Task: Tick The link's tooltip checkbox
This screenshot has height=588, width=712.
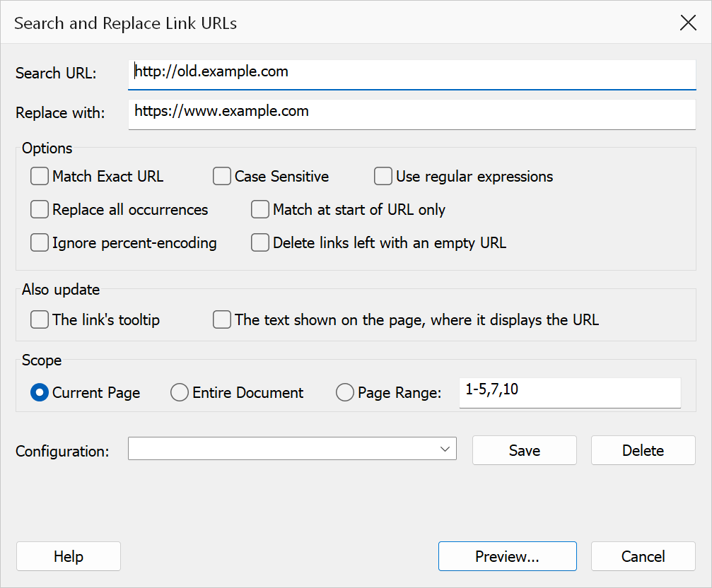Action: click(x=40, y=319)
